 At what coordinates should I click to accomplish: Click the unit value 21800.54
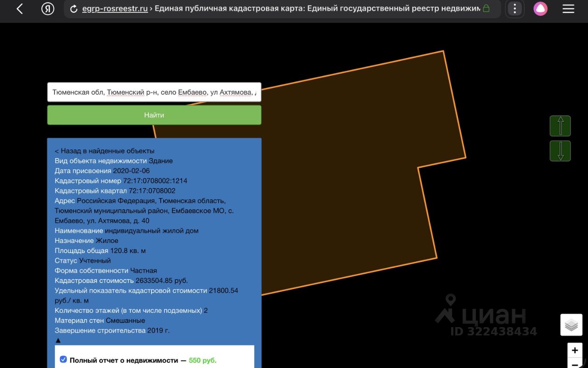click(x=224, y=290)
